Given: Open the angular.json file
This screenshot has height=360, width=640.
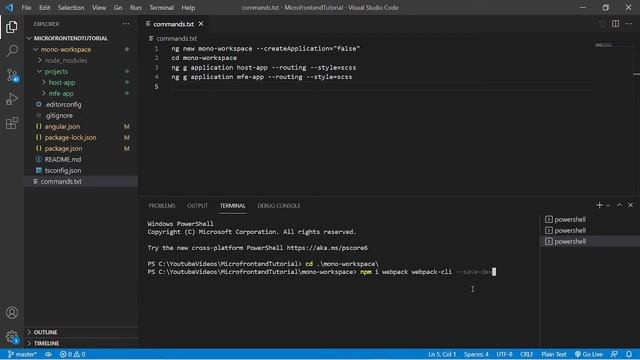Looking at the screenshot, I should pyautogui.click(x=81, y=126).
